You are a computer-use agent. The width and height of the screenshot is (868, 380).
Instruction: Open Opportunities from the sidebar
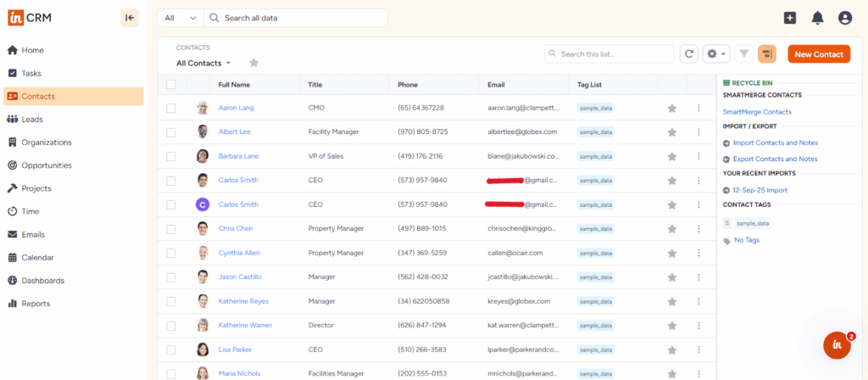coord(46,165)
